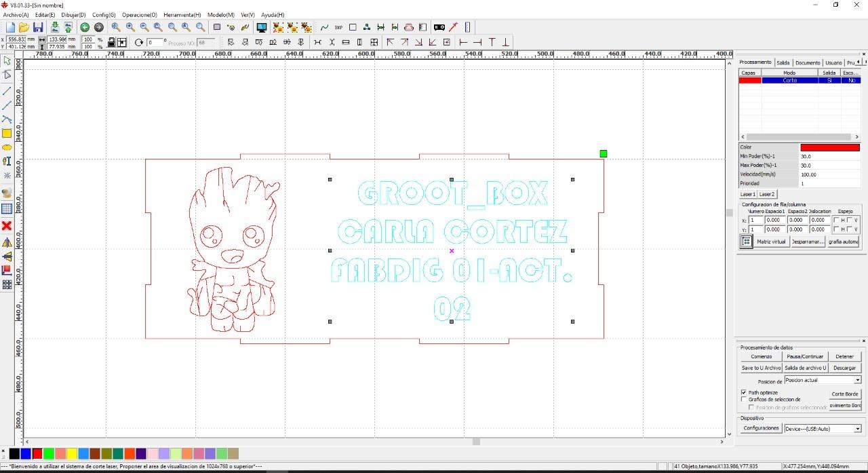Click the Matriz virtual button

(771, 242)
